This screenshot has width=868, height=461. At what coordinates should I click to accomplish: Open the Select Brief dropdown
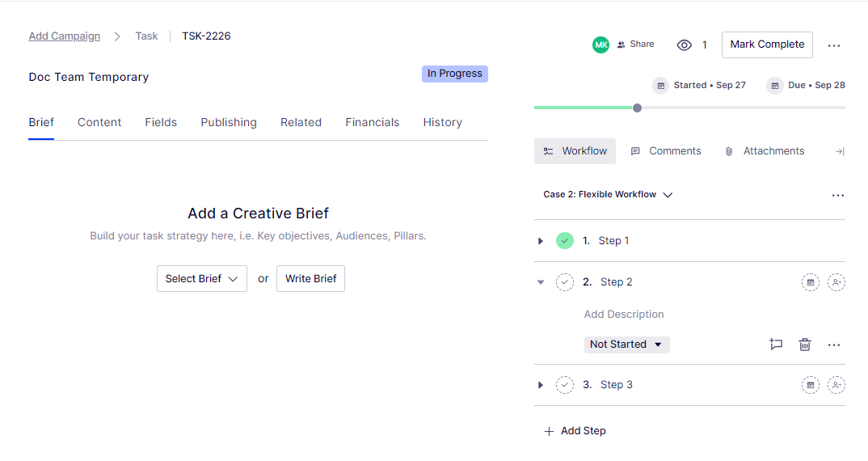201,279
